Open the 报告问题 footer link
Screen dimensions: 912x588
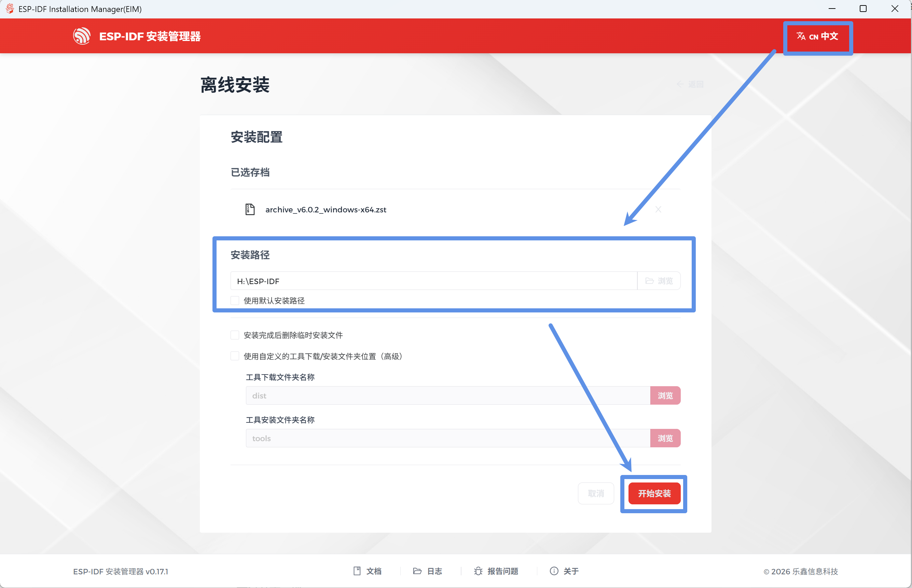496,571
